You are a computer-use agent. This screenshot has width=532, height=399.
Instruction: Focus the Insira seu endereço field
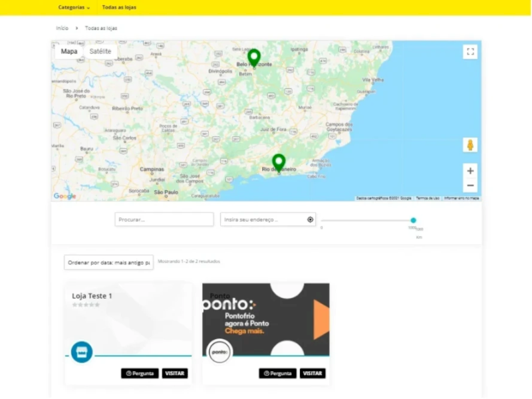268,219
